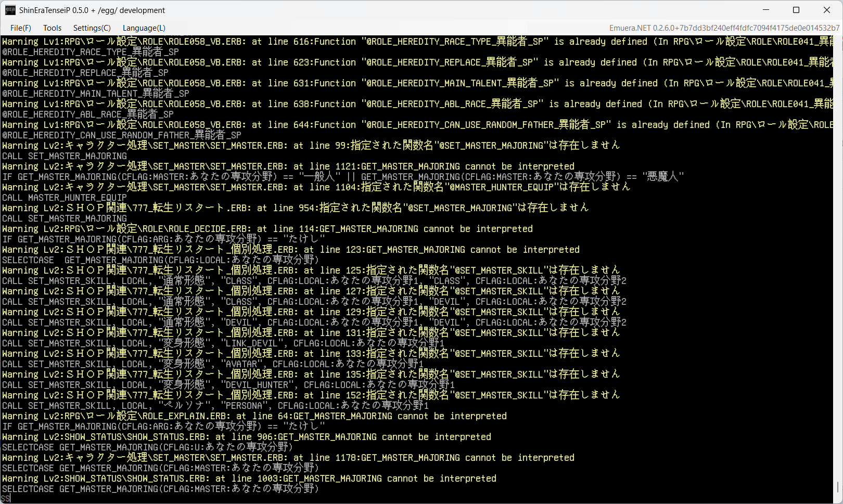Click the CALL SET_MASTER_SKILL line with "AVATAR"

coord(213,364)
